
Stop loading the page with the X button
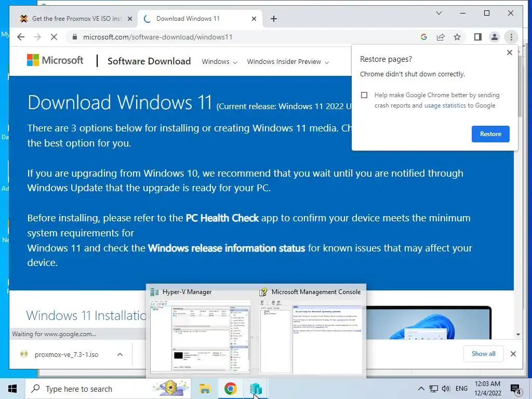tap(54, 37)
